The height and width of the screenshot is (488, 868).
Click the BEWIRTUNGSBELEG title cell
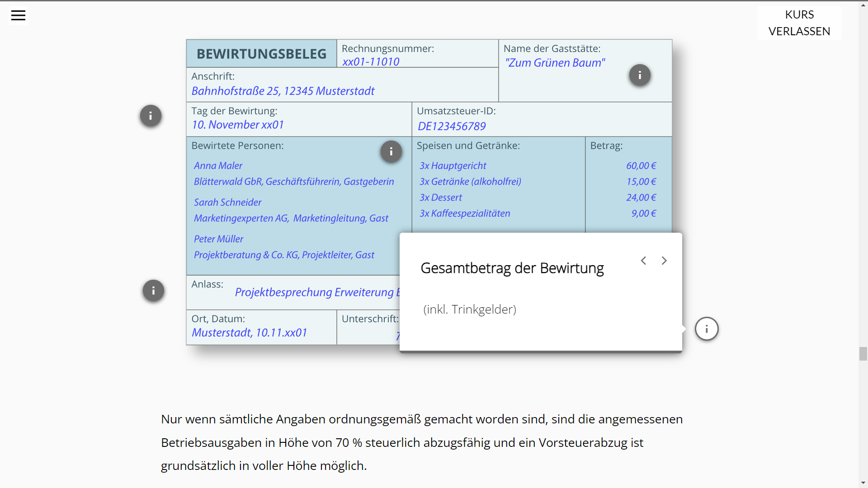click(261, 54)
